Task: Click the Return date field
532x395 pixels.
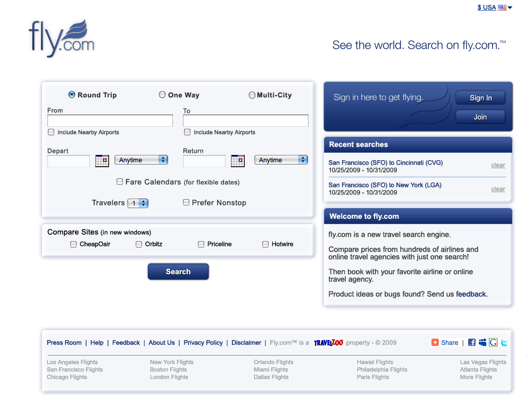Action: point(204,161)
